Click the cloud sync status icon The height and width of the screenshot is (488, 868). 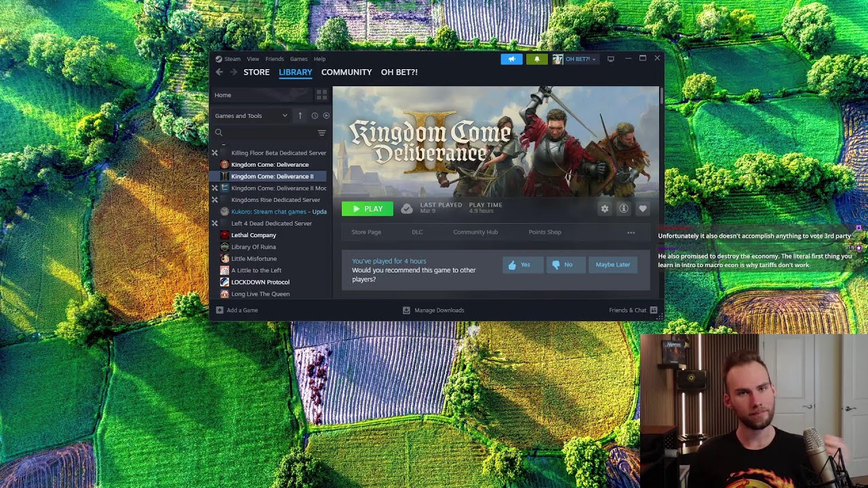click(406, 209)
